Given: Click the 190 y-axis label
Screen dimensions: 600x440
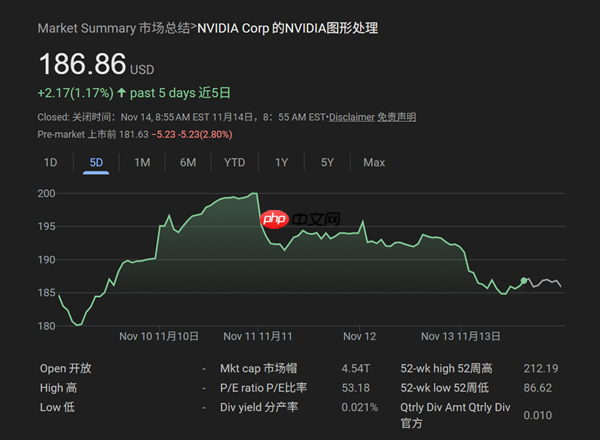Looking at the screenshot, I should [46, 260].
